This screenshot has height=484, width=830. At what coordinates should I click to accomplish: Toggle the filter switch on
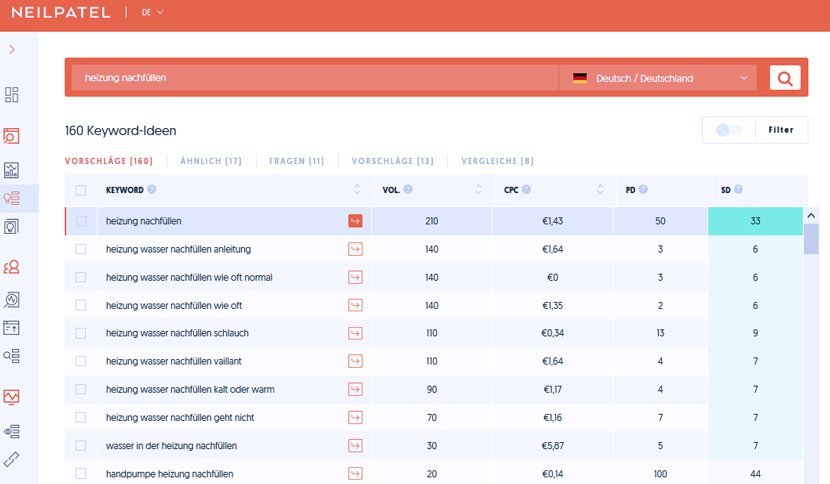point(729,130)
